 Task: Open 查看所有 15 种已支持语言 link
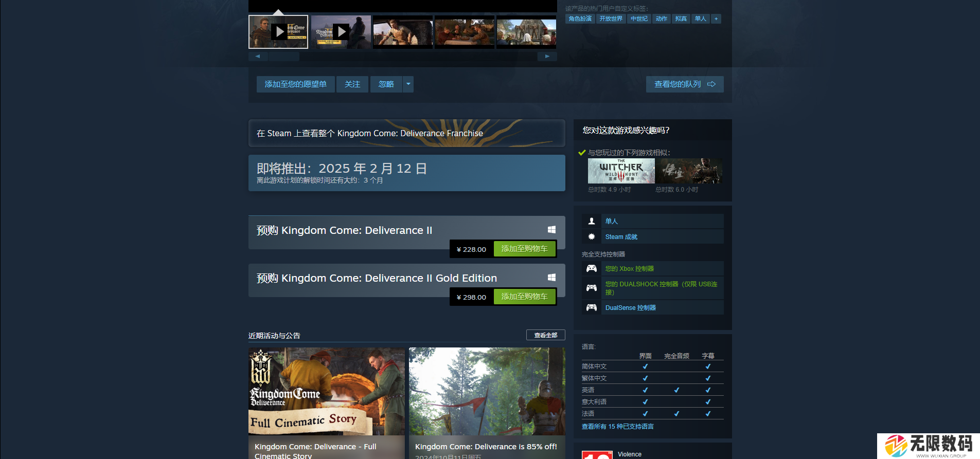(617, 427)
